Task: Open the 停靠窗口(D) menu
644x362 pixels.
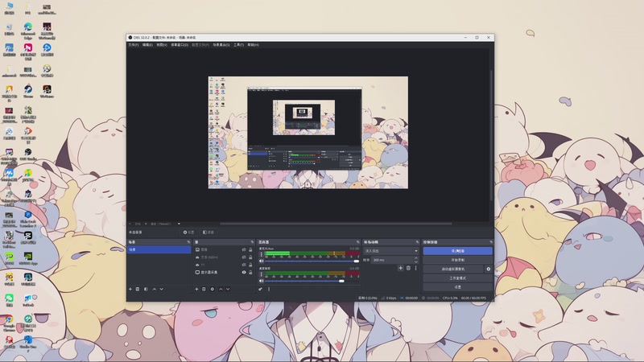Action: point(180,45)
